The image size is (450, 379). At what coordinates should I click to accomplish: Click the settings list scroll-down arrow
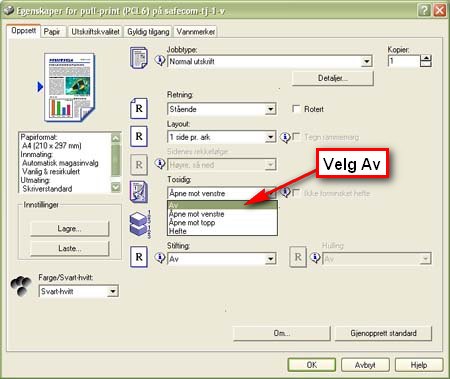(115, 187)
